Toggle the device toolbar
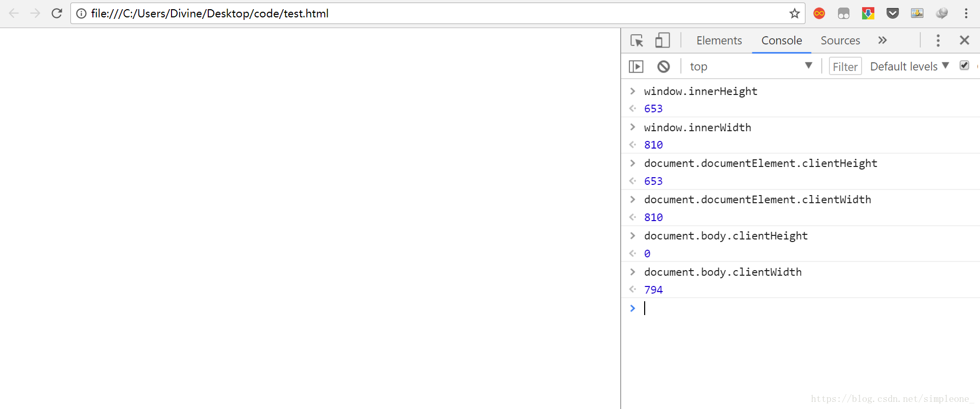 [663, 40]
